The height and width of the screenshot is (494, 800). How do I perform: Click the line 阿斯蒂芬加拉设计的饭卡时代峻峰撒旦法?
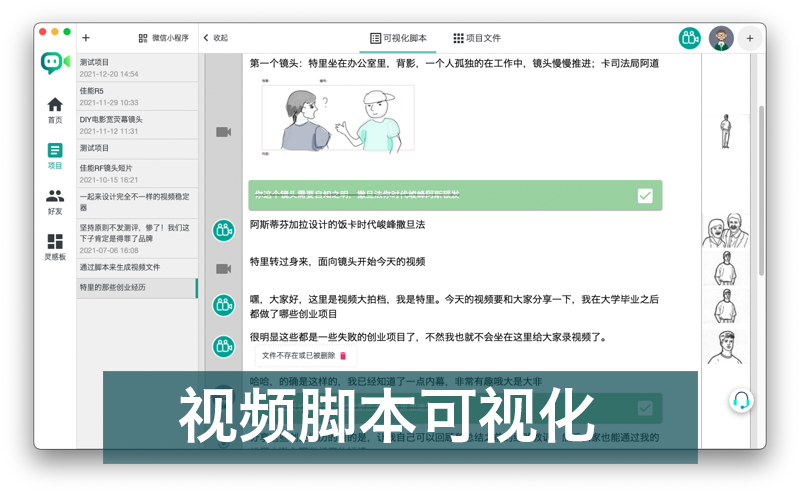pos(337,225)
